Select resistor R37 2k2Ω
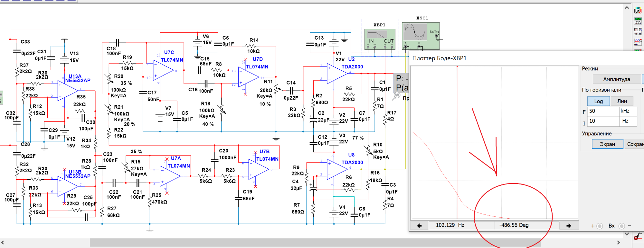Viewport: 644px width, 248px height. (17, 72)
